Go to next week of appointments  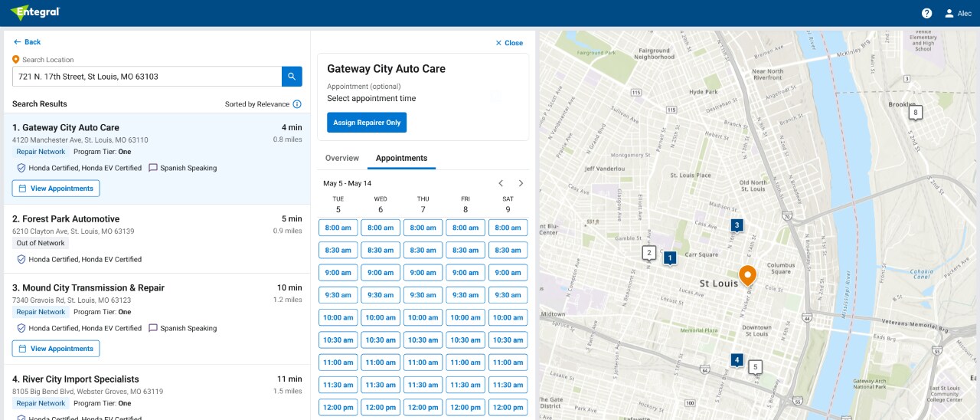point(521,183)
